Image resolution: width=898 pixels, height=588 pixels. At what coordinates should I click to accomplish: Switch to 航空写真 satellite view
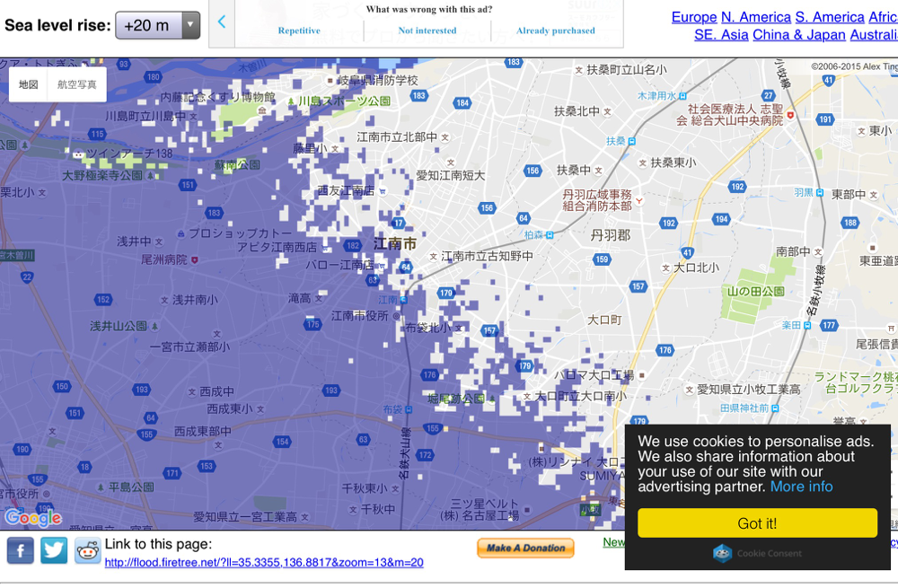point(76,84)
